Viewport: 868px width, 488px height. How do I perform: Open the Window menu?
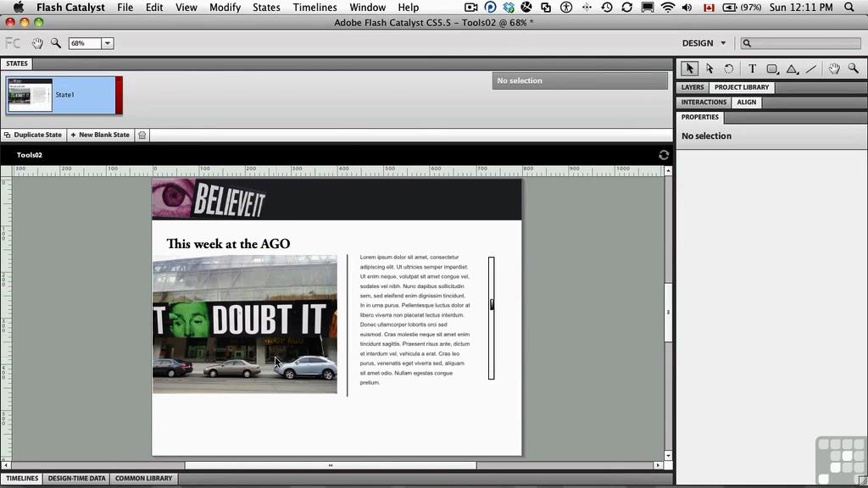pyautogui.click(x=368, y=7)
